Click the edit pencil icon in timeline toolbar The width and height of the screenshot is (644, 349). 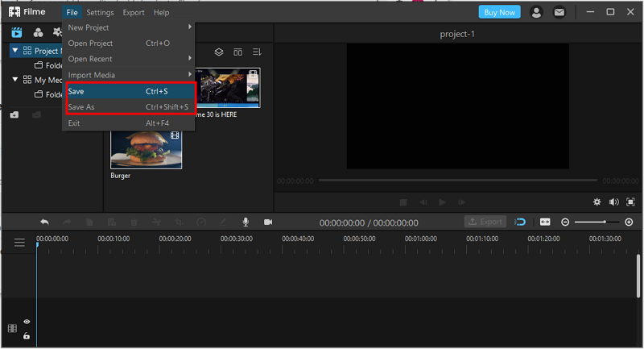coord(223,222)
